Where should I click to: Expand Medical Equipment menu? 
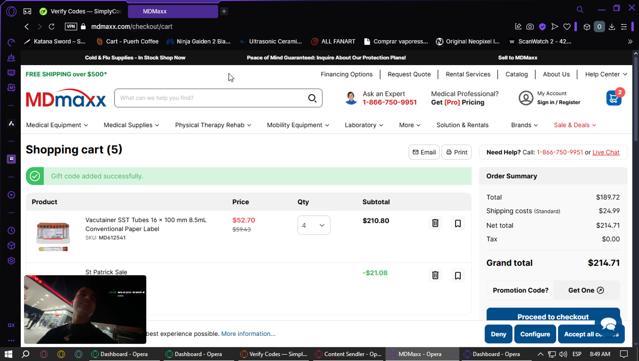coord(57,125)
